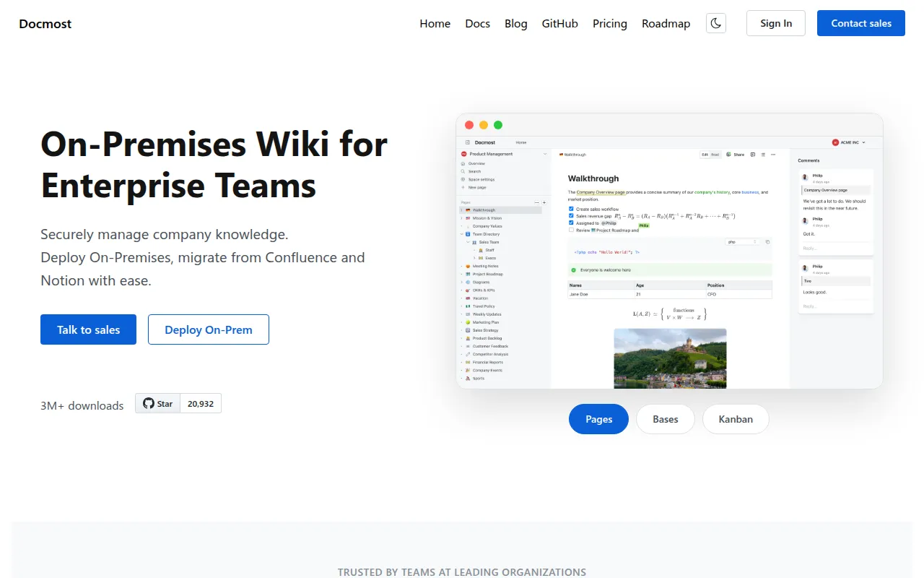Viewport: 924px width, 578px height.
Task: Uncheck the Assigned to @Philip checkbox
Action: tap(571, 223)
